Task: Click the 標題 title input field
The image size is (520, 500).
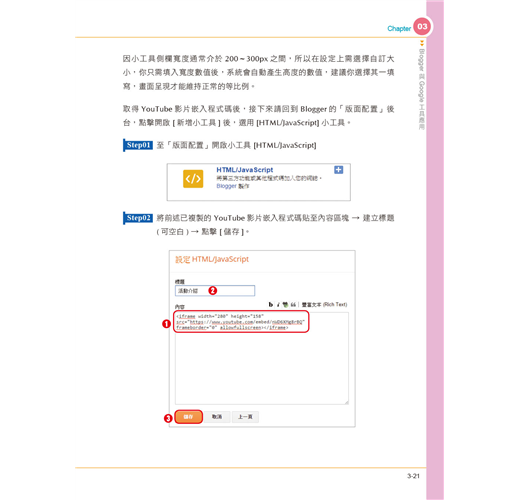Action: 215,291
